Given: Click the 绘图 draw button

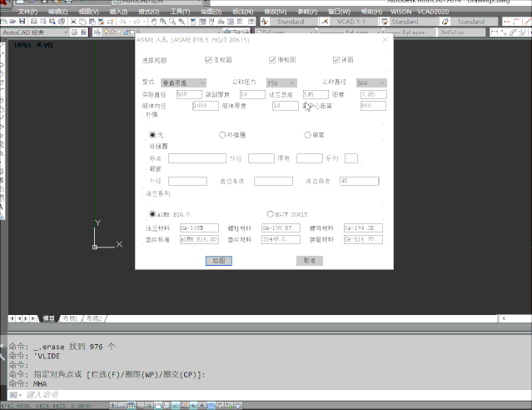Looking at the screenshot, I should click(x=219, y=261).
